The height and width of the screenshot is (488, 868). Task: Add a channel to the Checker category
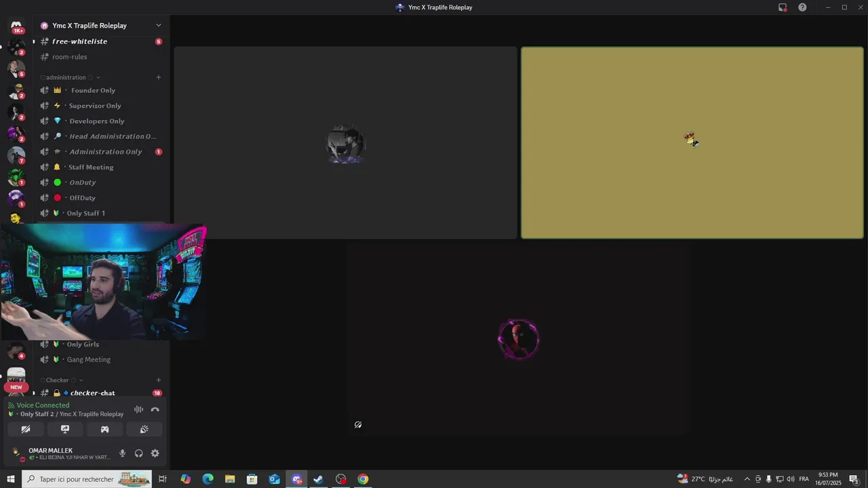tap(159, 380)
